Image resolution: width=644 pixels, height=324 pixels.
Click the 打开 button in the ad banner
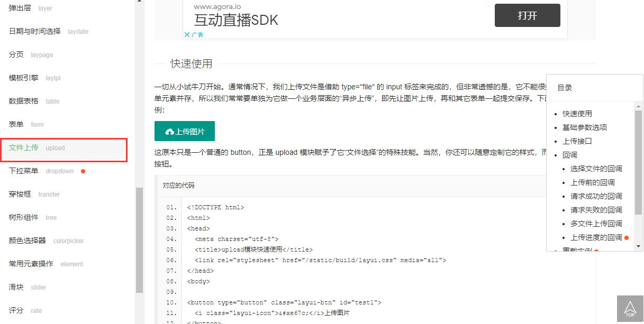click(x=527, y=15)
